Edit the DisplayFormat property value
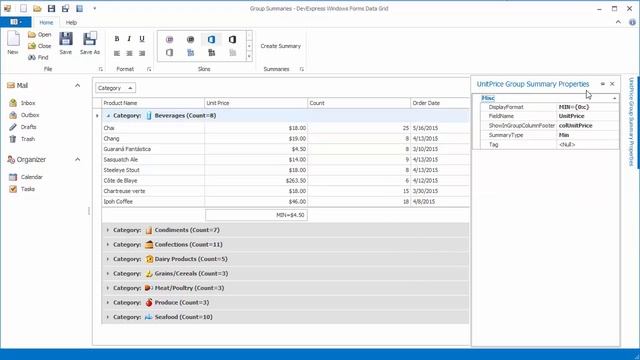The image size is (640, 360). pos(587,107)
